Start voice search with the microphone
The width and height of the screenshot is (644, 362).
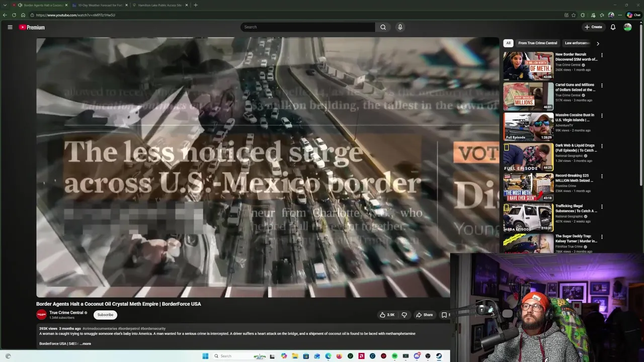(x=400, y=27)
